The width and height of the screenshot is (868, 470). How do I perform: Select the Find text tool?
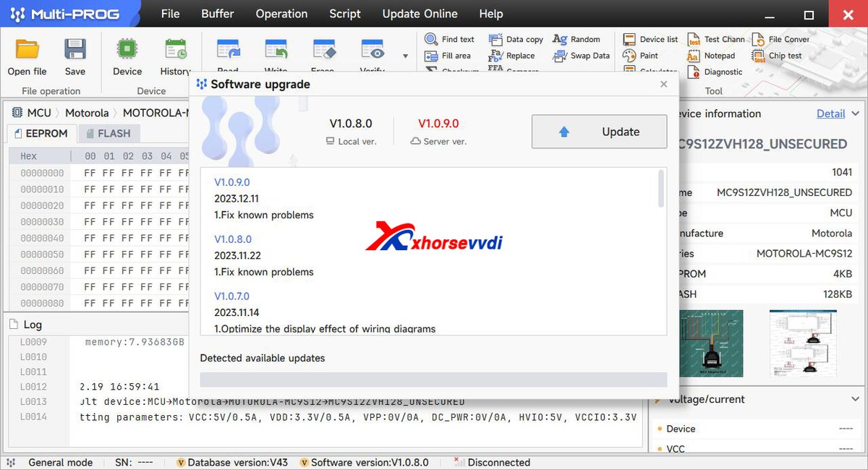(449, 39)
